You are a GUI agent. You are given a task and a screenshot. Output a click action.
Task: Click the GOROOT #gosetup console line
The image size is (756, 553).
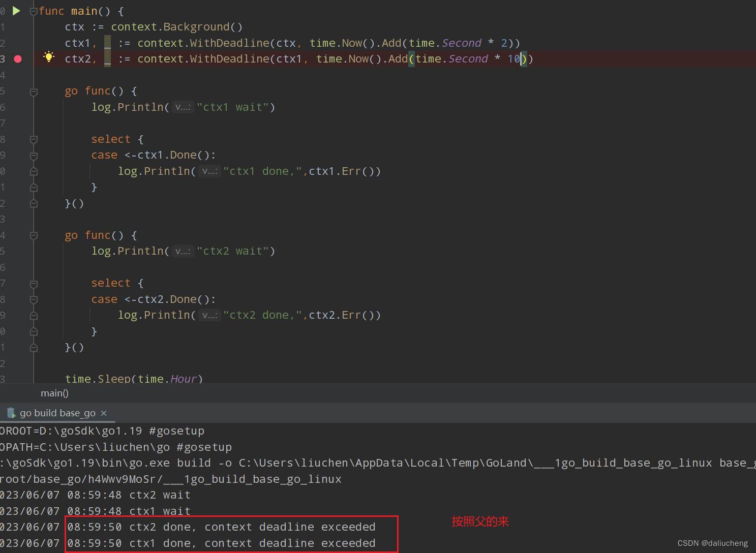pos(102,431)
